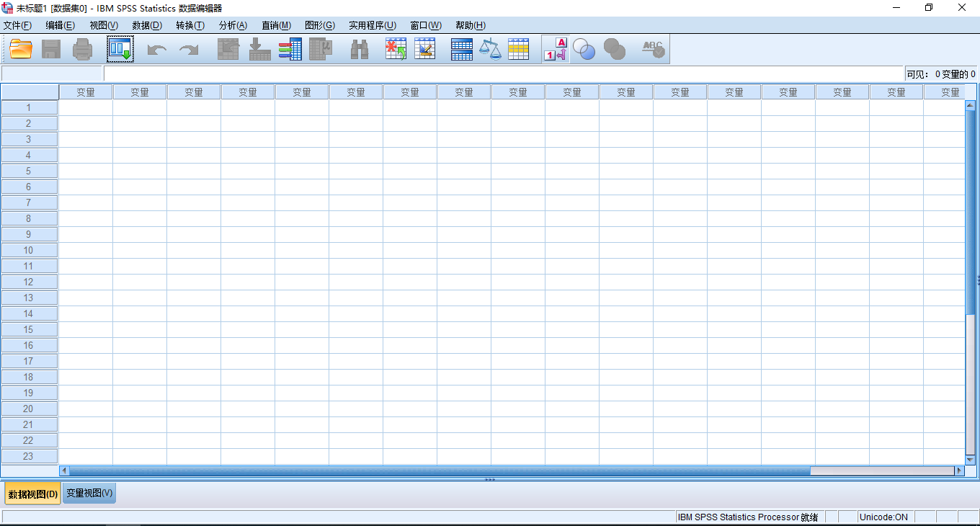
Task: Open the 帮助(H) menu
Action: [x=471, y=25]
